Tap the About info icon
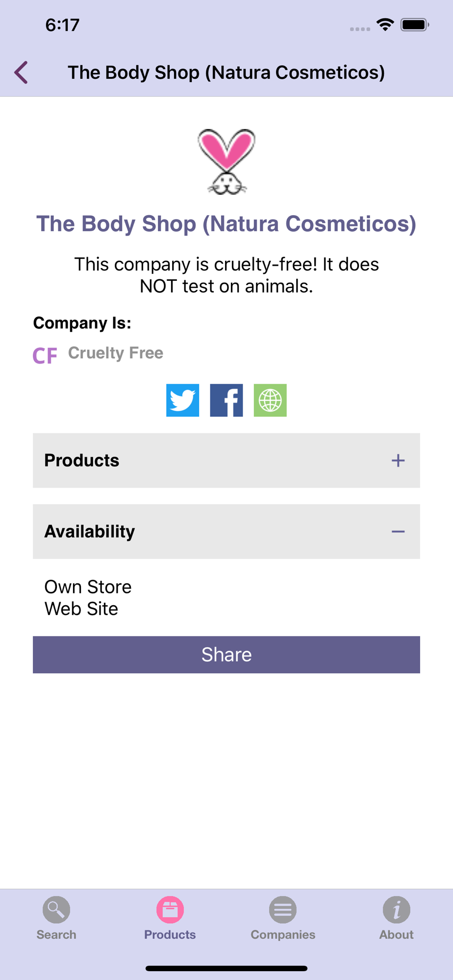 click(396, 910)
